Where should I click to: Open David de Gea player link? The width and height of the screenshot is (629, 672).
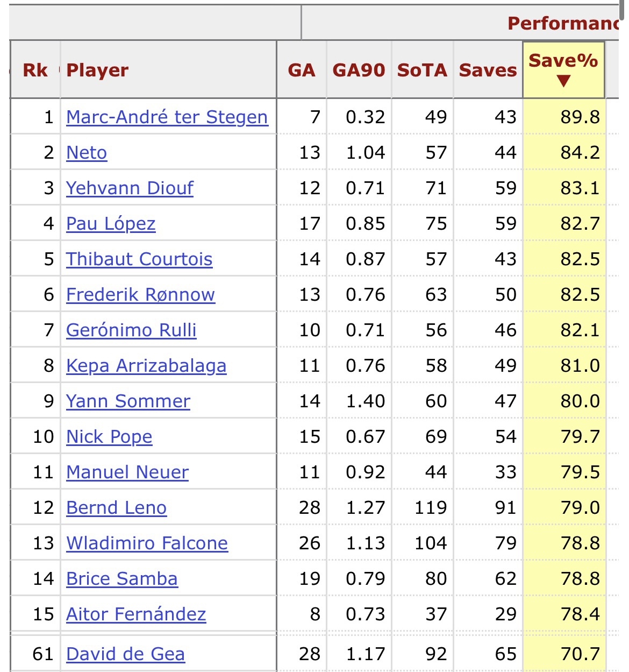125,654
